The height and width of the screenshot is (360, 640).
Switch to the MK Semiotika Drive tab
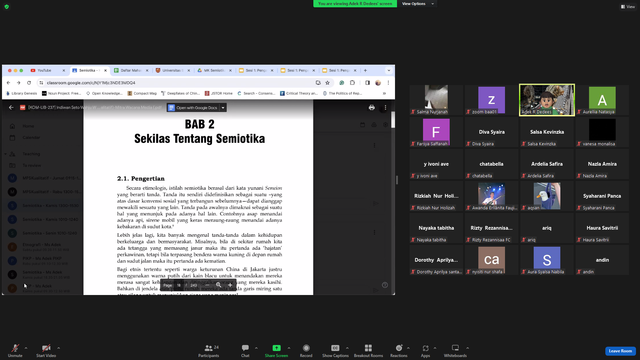(x=215, y=70)
